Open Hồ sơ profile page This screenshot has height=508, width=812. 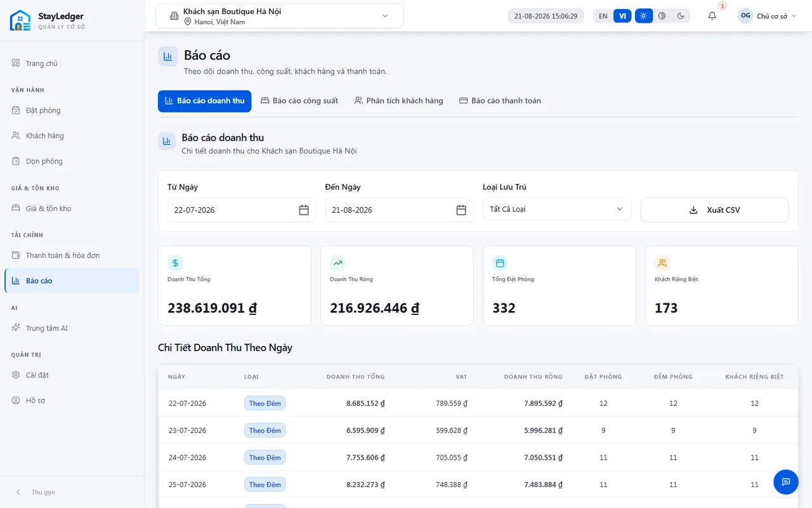[x=72, y=401]
